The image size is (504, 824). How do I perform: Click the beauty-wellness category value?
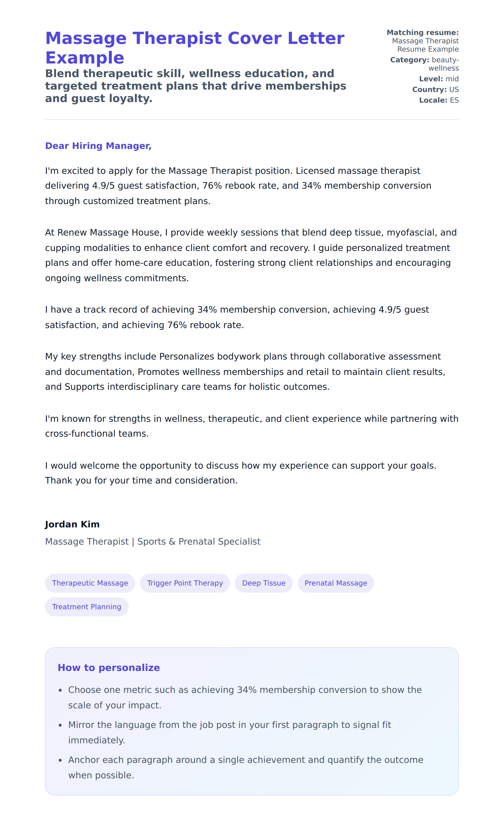coord(444,64)
